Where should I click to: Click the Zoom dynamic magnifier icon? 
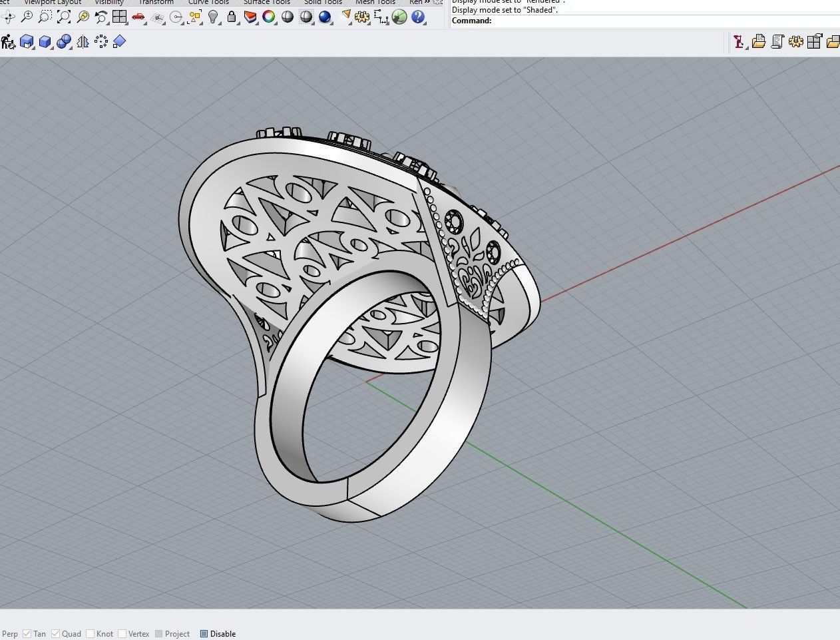click(x=27, y=17)
